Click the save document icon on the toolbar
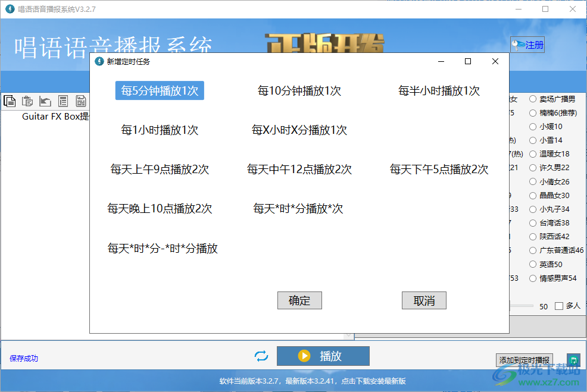Screen dimensions: 587x392 coord(81,101)
